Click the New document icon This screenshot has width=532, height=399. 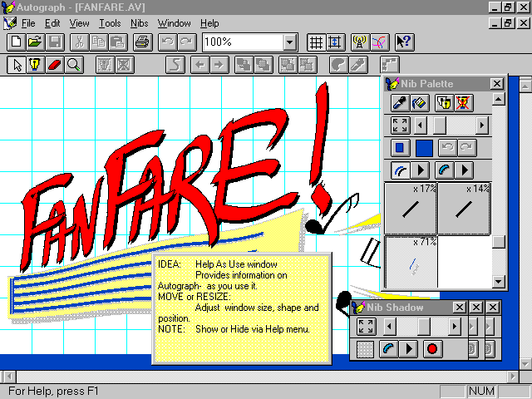16,42
